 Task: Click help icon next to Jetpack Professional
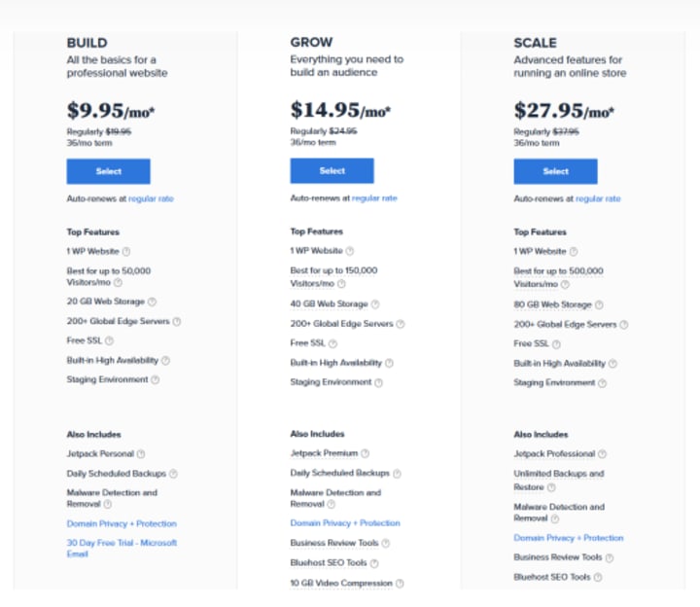[x=603, y=454]
